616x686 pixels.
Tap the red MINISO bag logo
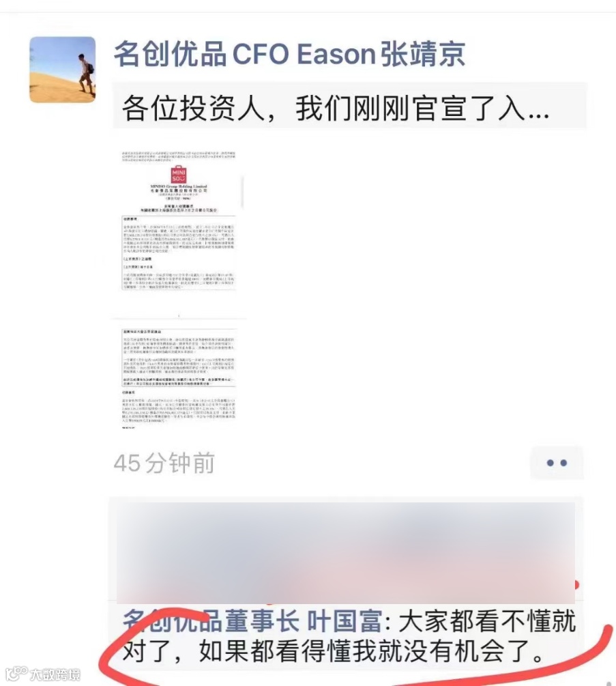click(x=178, y=174)
